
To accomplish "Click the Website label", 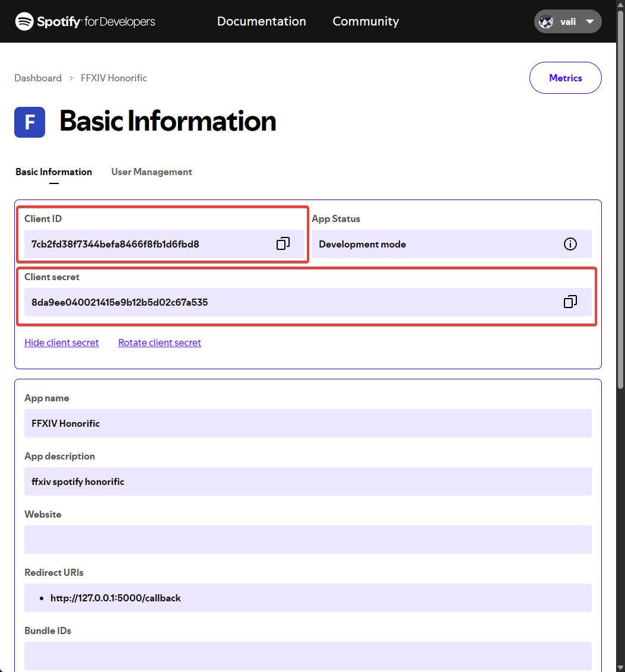I will tap(43, 514).
